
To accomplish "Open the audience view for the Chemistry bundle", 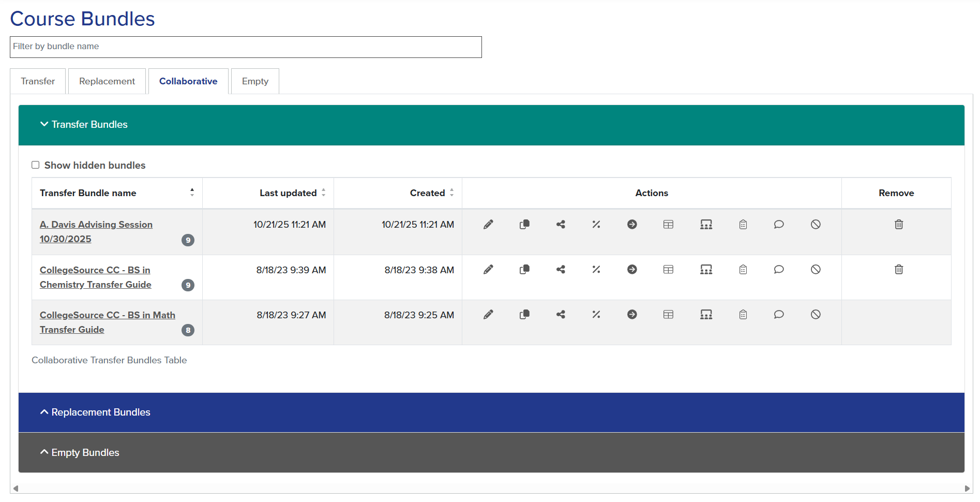I will pos(706,269).
